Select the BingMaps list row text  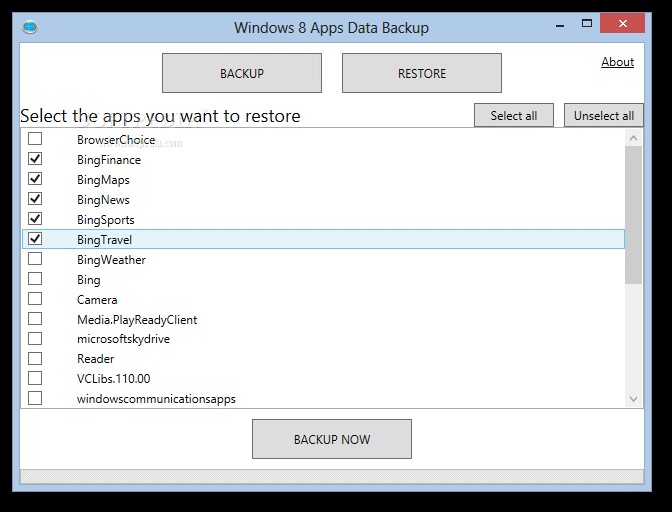(x=103, y=180)
